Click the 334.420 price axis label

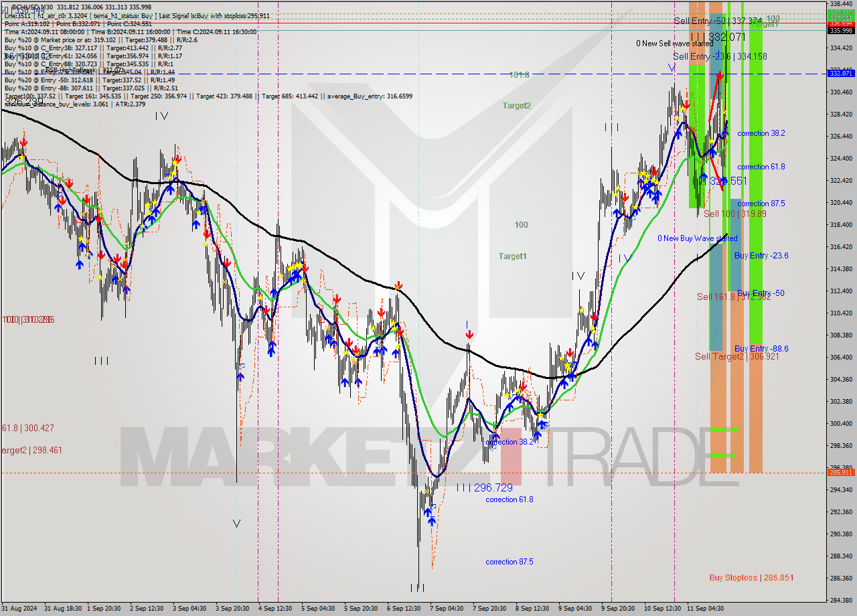(841, 48)
